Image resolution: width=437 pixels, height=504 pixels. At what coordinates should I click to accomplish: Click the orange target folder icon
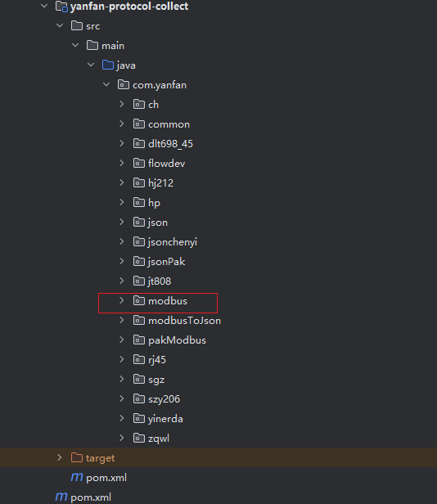77,457
